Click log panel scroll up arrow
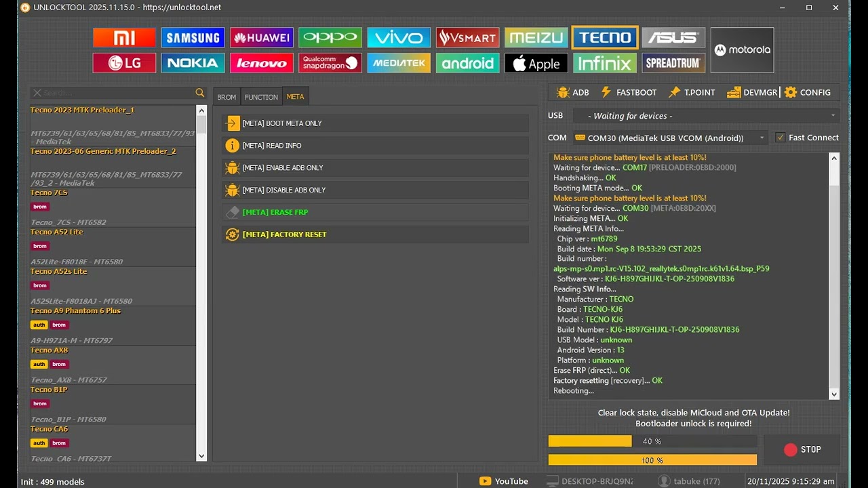 (x=834, y=158)
